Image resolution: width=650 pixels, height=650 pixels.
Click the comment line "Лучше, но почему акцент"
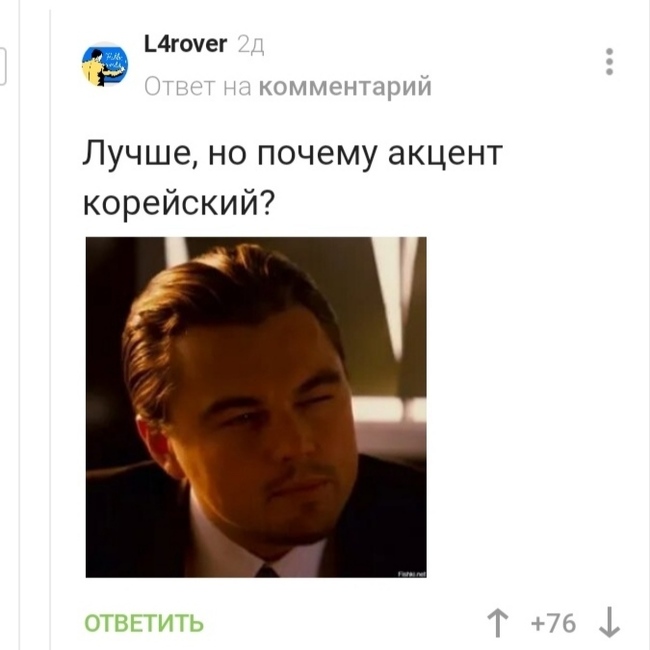tap(293, 154)
